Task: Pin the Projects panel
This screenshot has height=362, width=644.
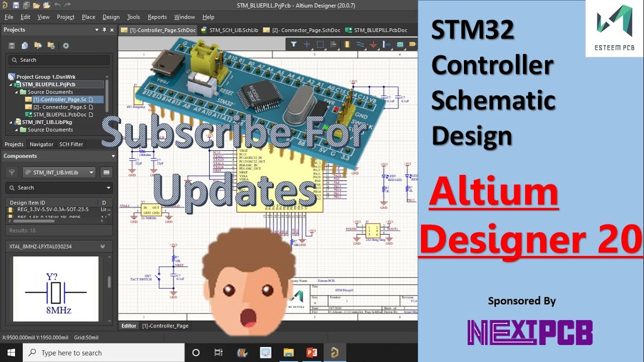Action: point(104,30)
